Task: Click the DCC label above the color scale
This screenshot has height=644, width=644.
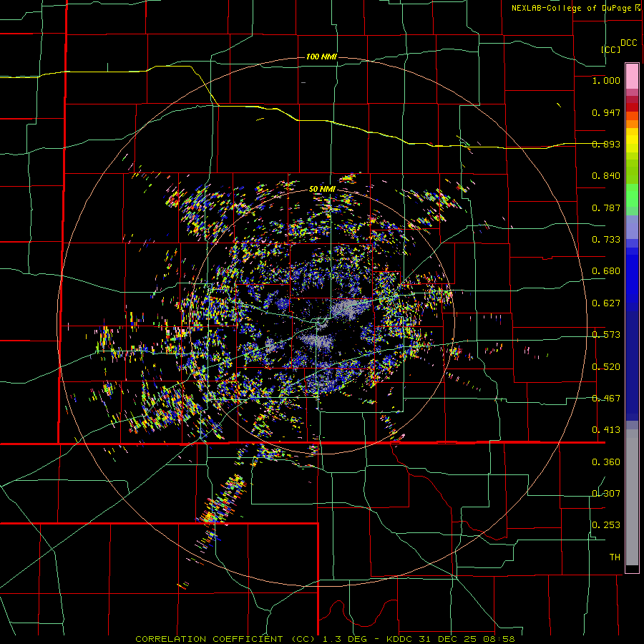Action: tap(629, 43)
